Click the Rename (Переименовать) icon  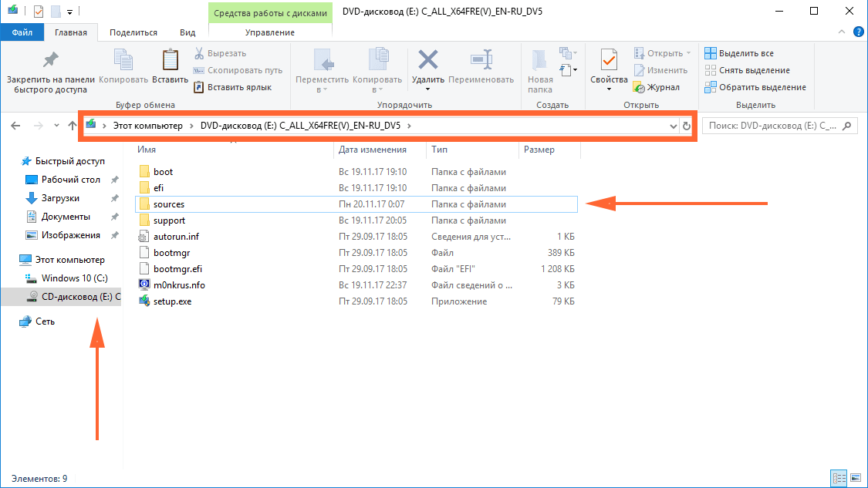pos(481,59)
